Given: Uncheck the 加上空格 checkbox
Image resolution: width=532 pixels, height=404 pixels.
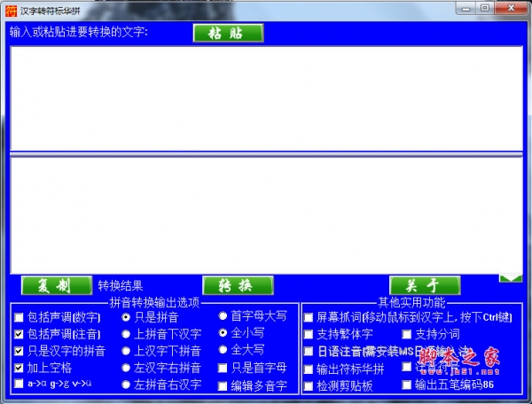Looking at the screenshot, I should point(19,368).
